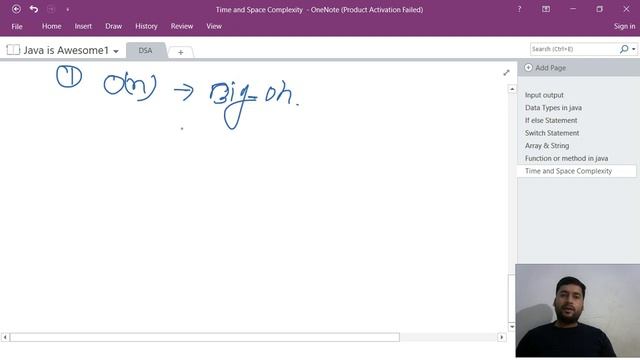Open the Review ribbon tab
The image size is (640, 360).
[182, 26]
